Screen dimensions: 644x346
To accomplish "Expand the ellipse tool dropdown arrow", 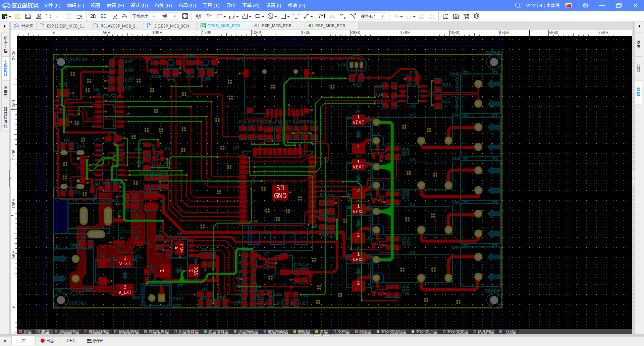I will point(263,16).
